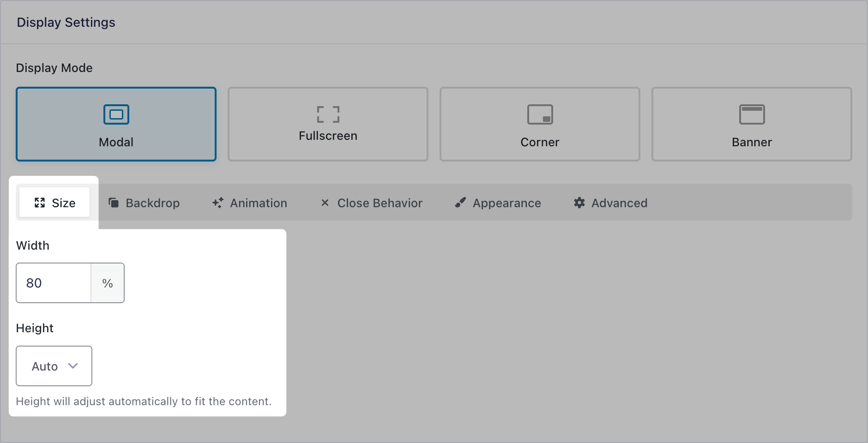Screen dimensions: 868x443
Task: Click the Banner layout icon
Action: pyautogui.click(x=752, y=114)
